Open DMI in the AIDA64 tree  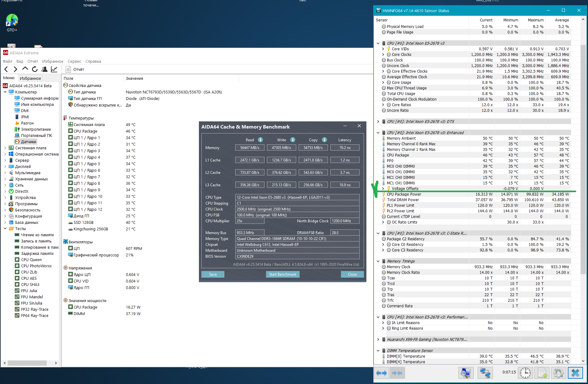(x=25, y=111)
